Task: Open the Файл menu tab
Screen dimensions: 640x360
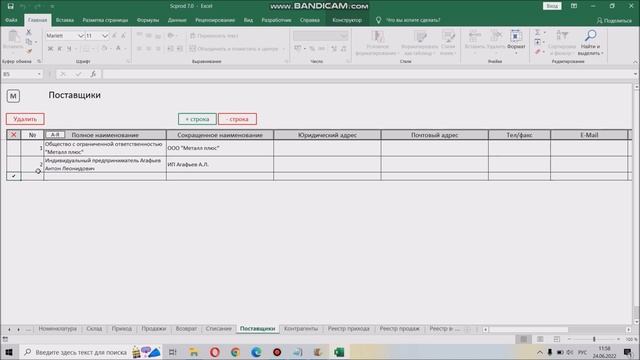Action: click(x=11, y=20)
